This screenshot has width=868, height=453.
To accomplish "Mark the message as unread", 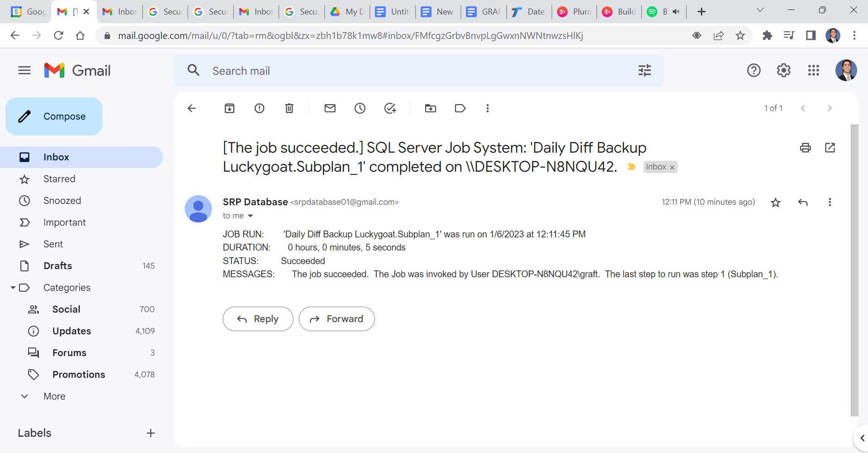I will click(330, 108).
